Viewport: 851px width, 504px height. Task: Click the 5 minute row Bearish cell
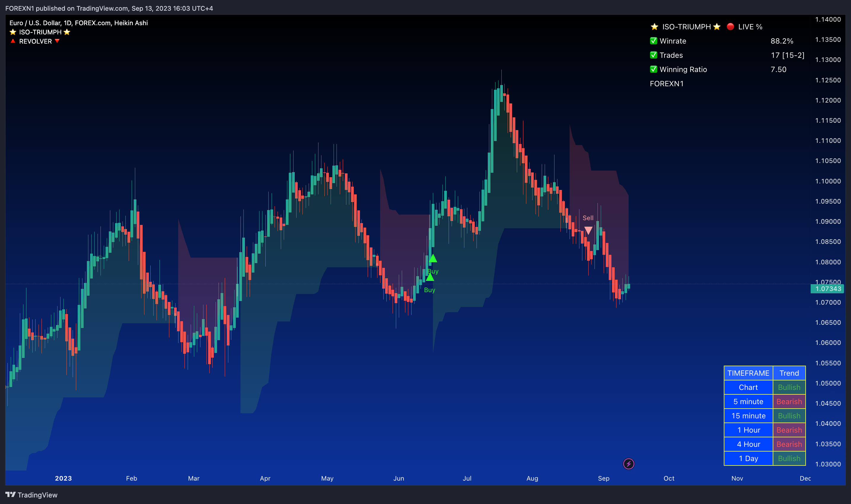tap(789, 401)
